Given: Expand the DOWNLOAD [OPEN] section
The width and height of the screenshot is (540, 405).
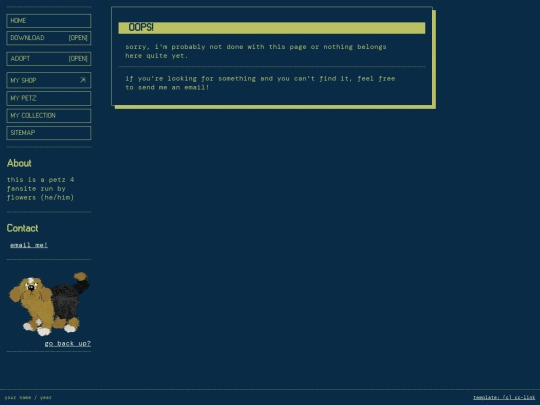Looking at the screenshot, I should 49,38.
